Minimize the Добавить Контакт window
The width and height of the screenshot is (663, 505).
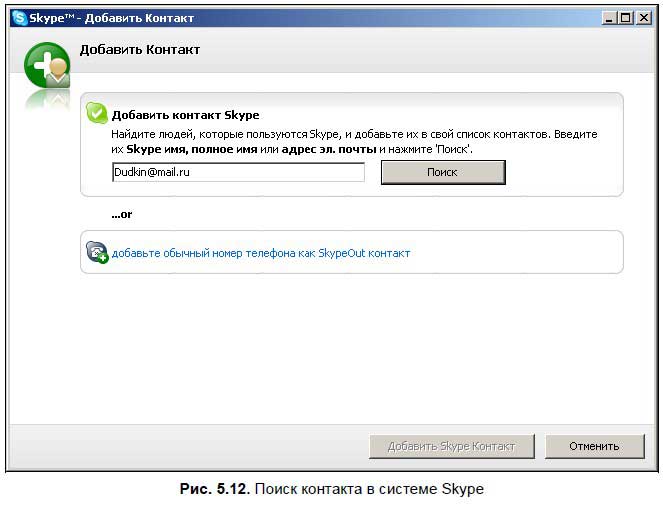coord(610,18)
